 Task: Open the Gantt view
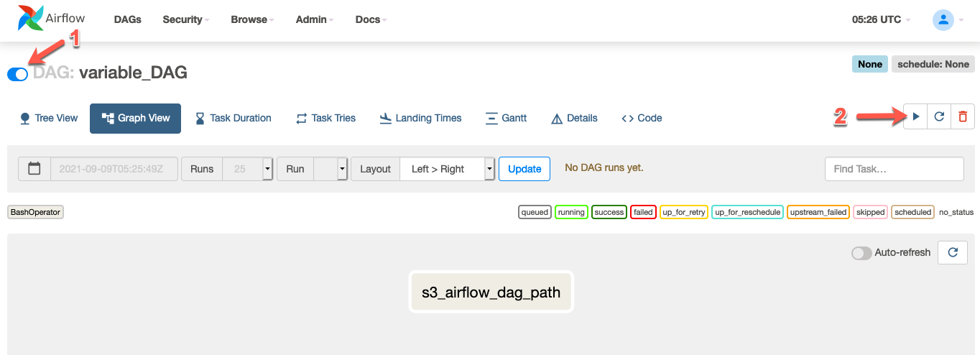click(506, 118)
